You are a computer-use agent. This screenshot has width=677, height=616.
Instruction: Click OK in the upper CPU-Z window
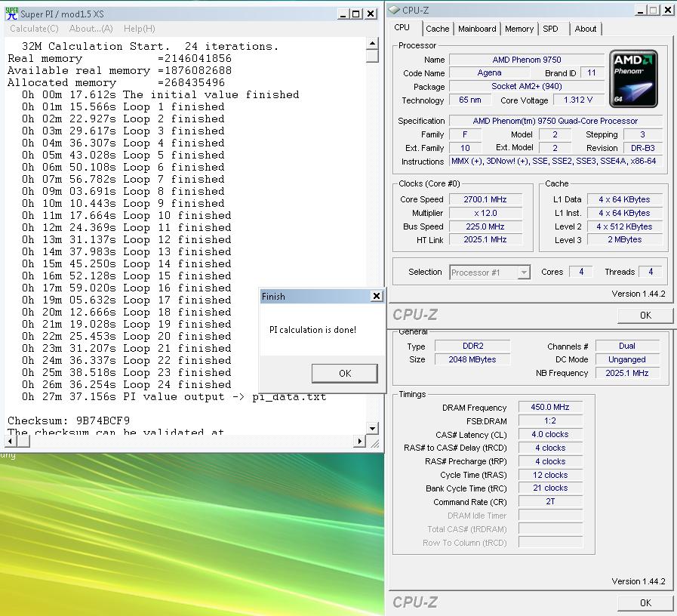645,316
